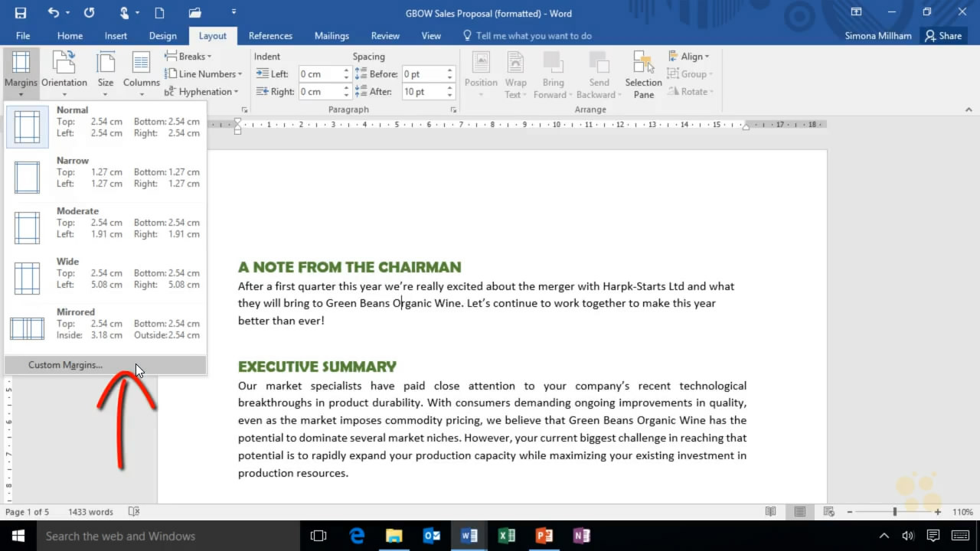980x551 pixels.
Task: Select the Mirrored margins preset
Action: coord(105,329)
